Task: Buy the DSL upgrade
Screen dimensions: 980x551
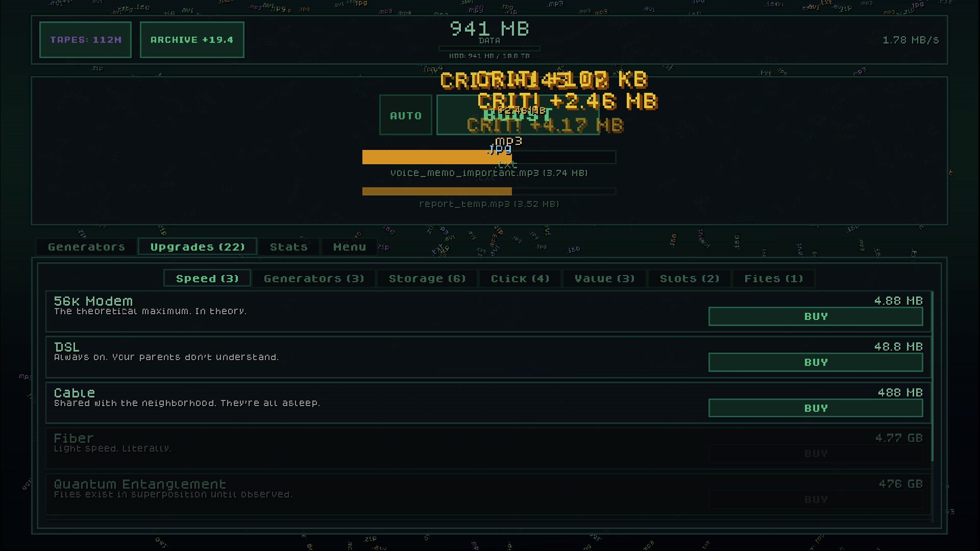Action: (x=815, y=362)
